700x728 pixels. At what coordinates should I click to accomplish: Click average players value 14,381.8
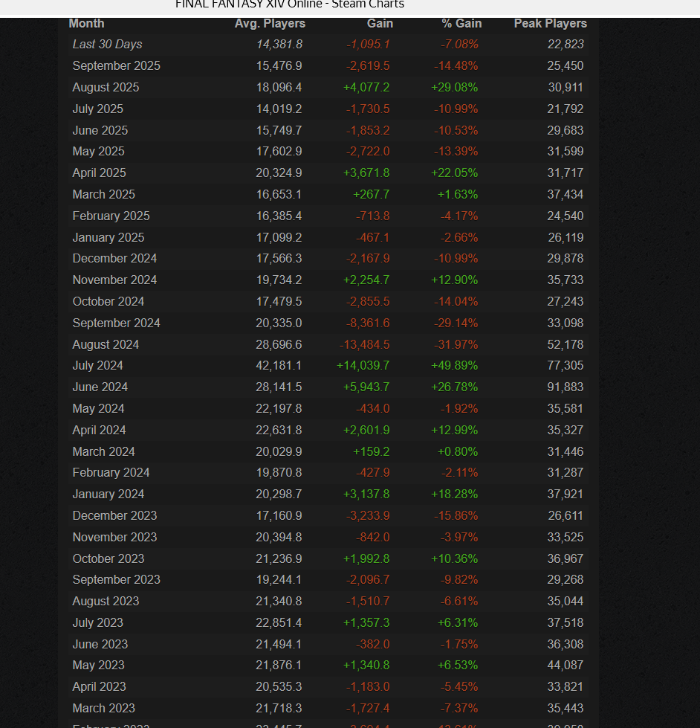[x=279, y=45]
